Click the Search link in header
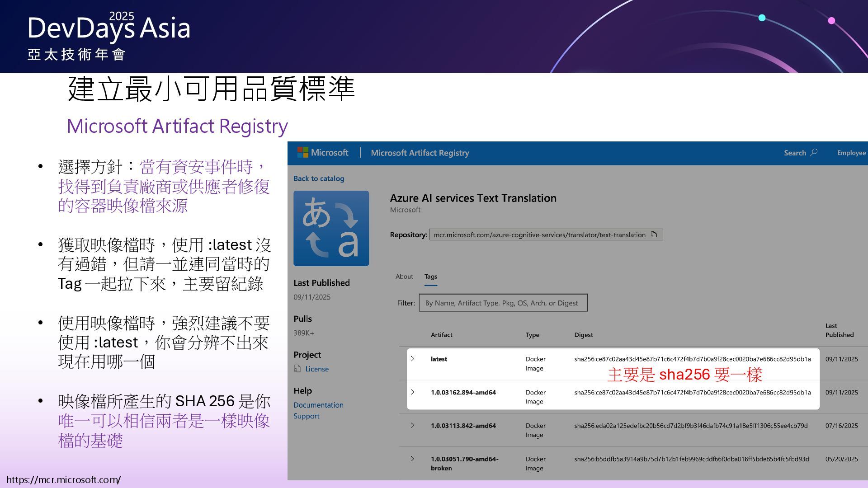Viewport: 868px width, 488px height. pos(795,153)
